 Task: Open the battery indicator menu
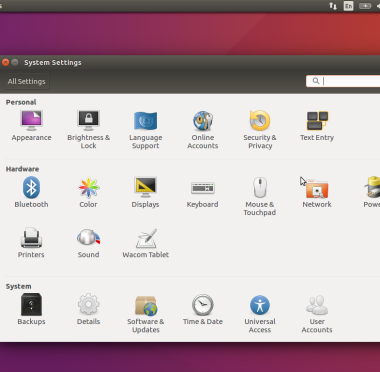coord(365,6)
